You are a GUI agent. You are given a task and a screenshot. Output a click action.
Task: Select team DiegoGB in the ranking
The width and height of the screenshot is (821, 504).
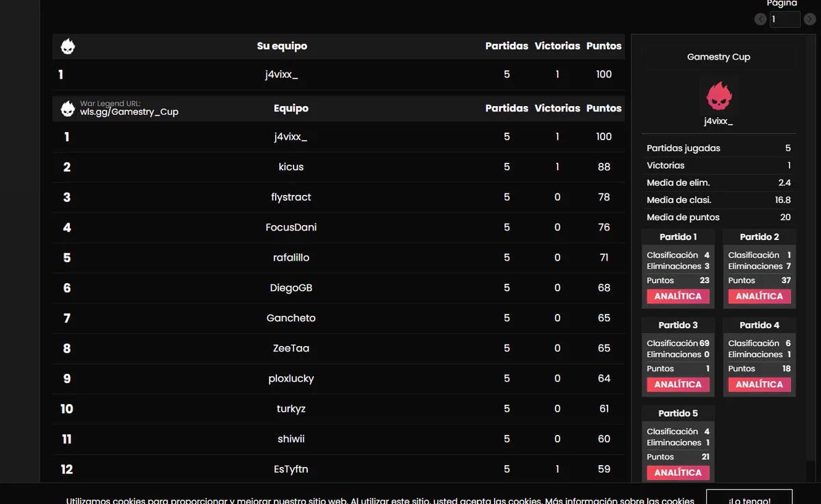pos(291,288)
